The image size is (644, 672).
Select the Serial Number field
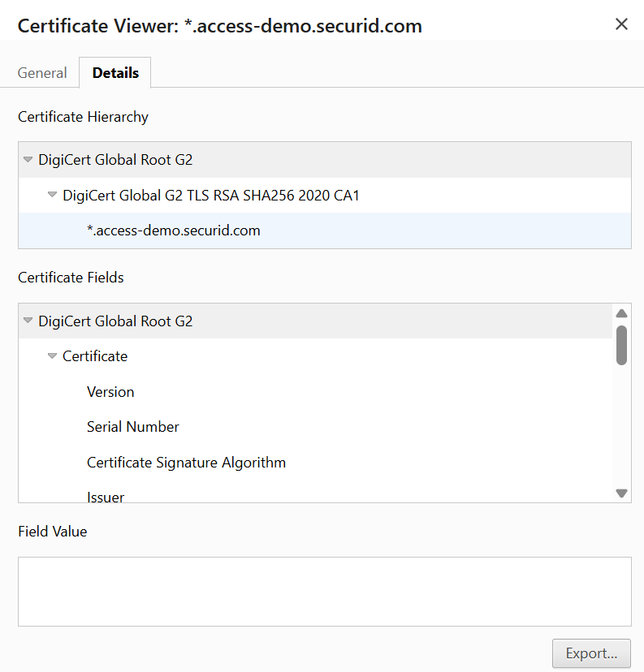[x=316, y=427]
